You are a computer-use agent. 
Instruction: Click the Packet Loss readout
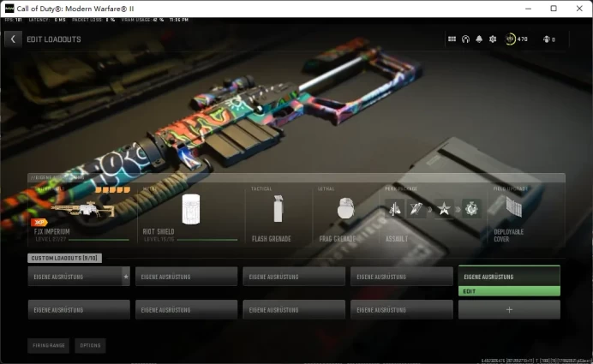pos(93,20)
